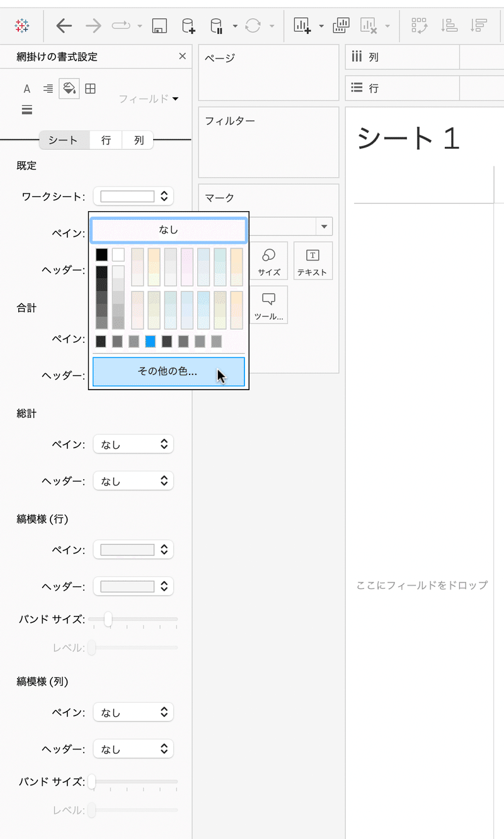Click the undo back arrow in toolbar
Viewport: 504px width, 839px height.
coord(64,25)
